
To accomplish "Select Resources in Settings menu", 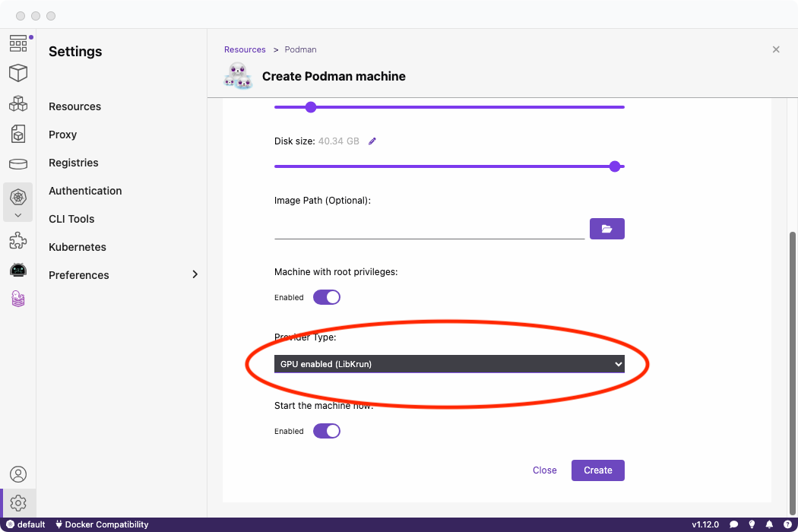I will pos(74,106).
